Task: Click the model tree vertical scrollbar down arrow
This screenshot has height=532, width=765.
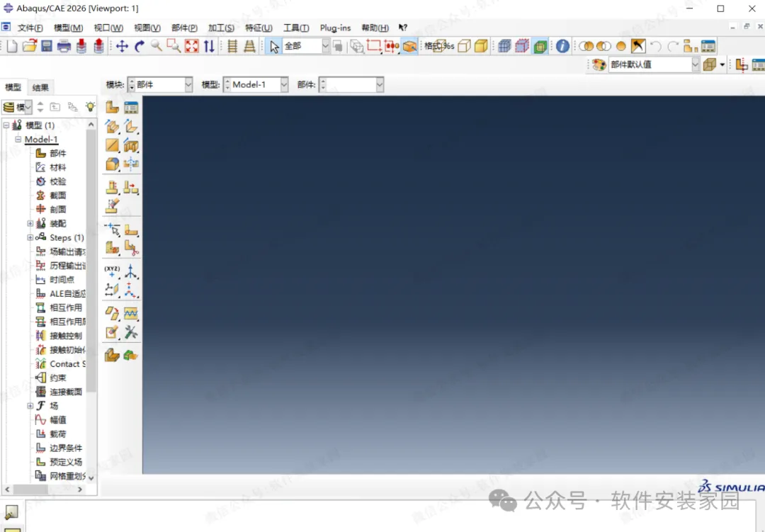Action: tap(91, 478)
